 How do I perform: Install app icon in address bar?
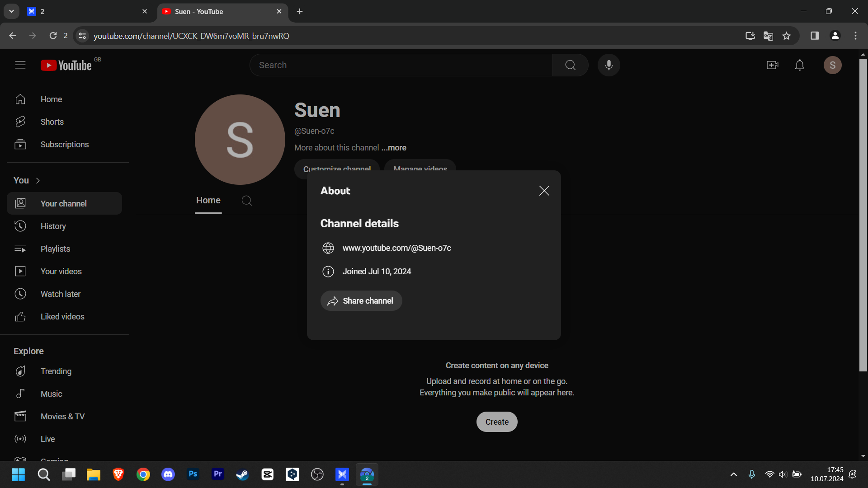point(750,36)
